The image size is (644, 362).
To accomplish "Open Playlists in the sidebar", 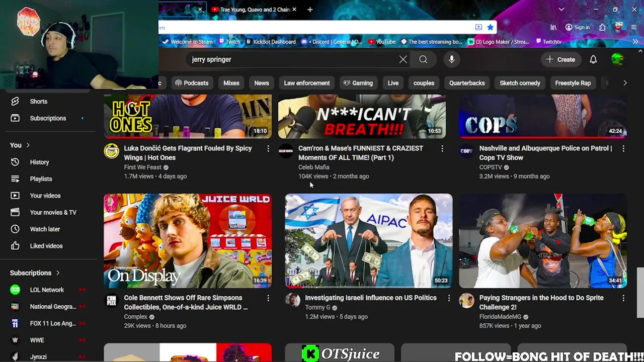I will click(x=41, y=178).
